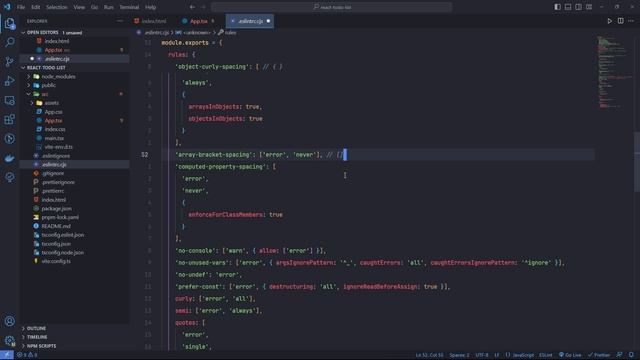Viewport: 640px width, 360px height.
Task: Click the UTF-8 encoding status item
Action: point(482,355)
